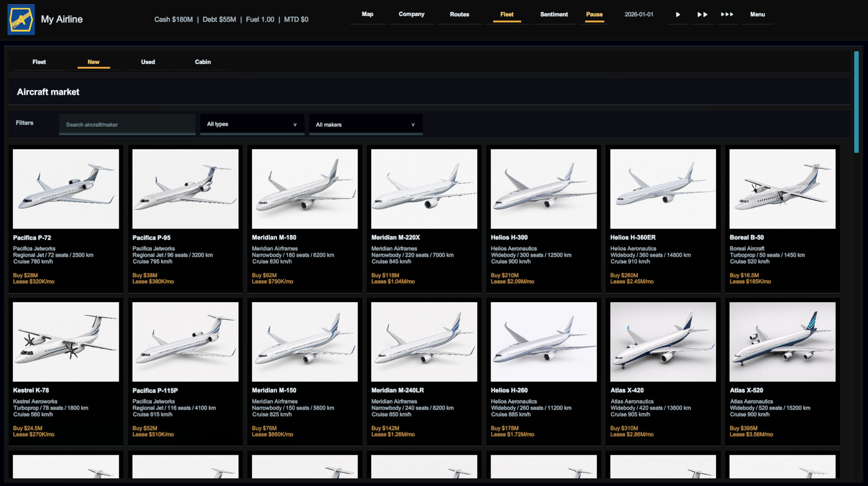Click Lease $1.26M/mo for Meridian M-240LR
This screenshot has height=486, width=868.
393,435
